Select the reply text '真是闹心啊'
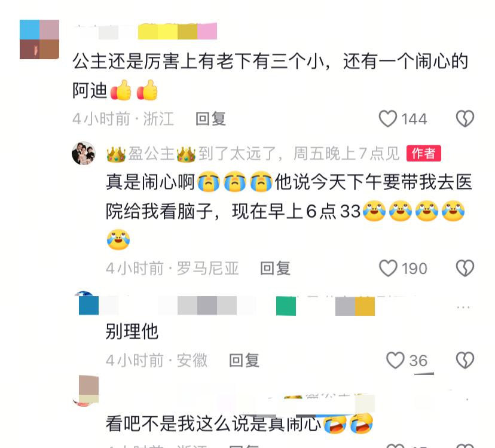 150,182
